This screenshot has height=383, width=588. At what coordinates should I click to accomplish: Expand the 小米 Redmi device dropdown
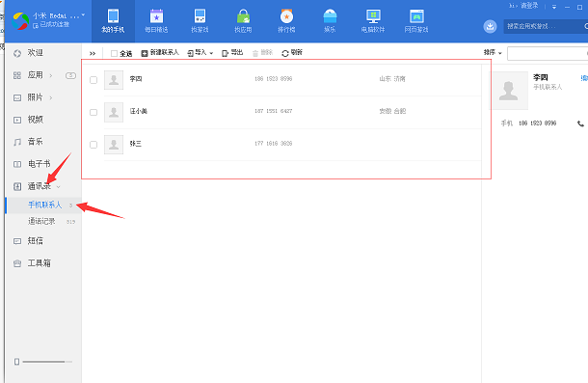(x=83, y=15)
